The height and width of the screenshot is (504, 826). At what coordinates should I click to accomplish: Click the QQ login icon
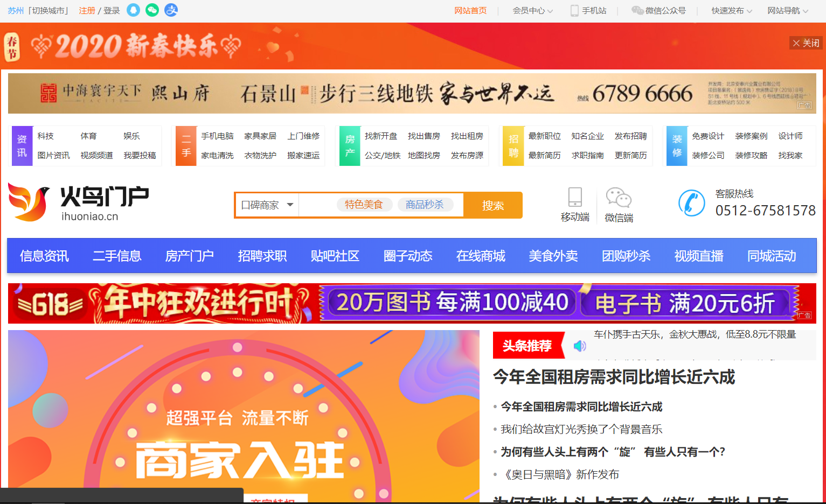133,10
